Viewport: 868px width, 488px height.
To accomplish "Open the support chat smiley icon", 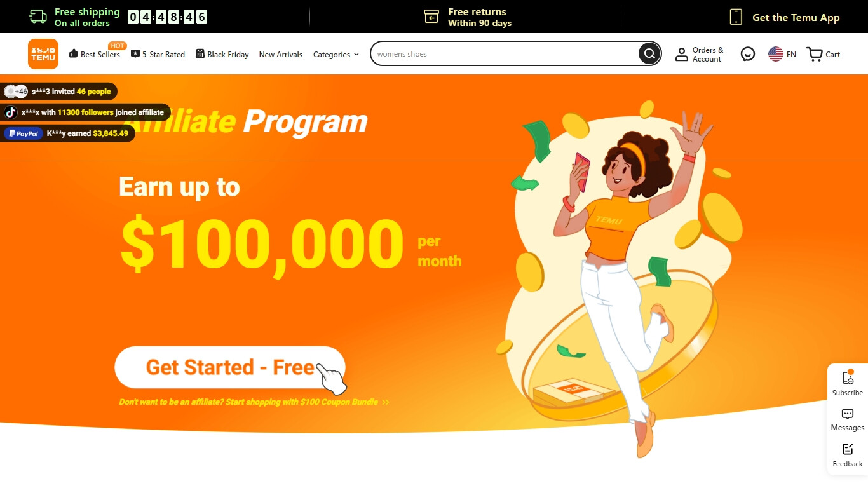I will point(748,54).
